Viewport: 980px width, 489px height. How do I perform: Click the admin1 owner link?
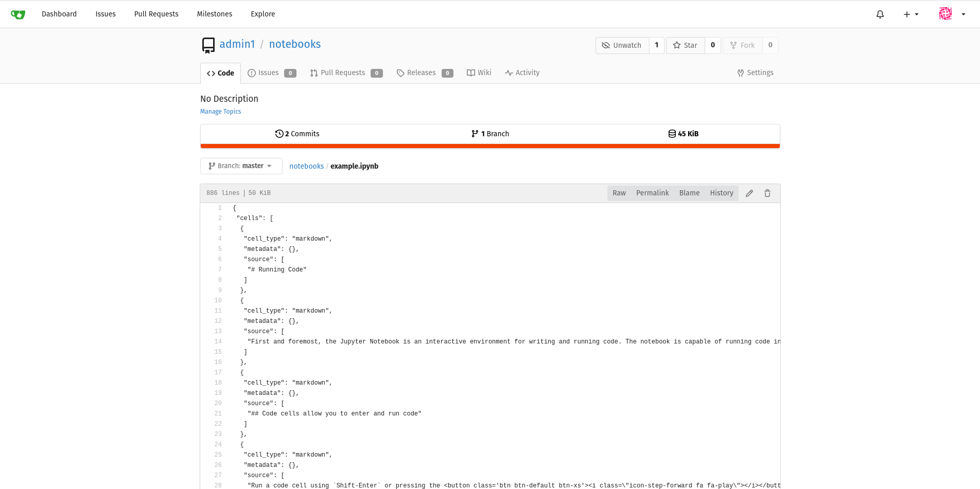click(237, 44)
